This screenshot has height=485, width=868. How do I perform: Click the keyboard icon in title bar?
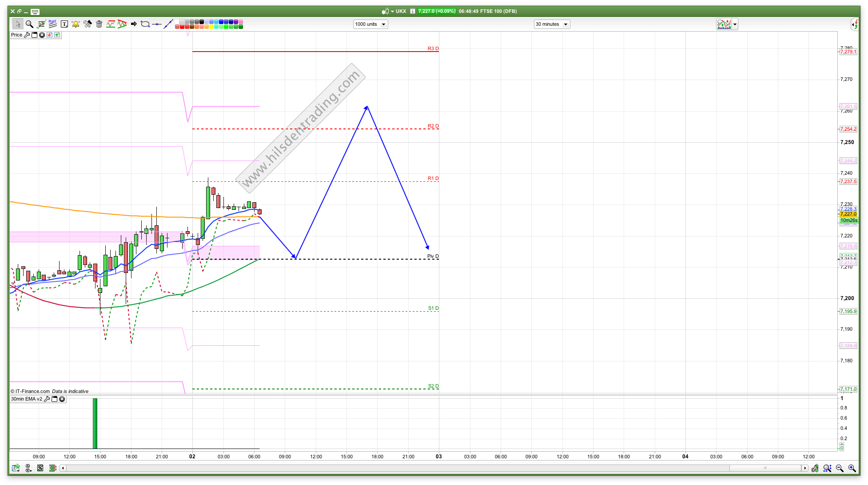tap(35, 12)
